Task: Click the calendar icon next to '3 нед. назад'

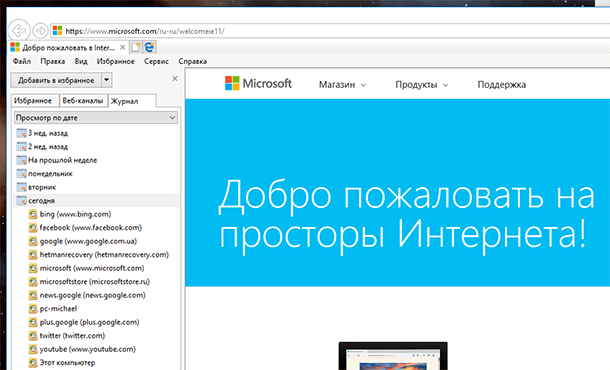Action: click(x=21, y=133)
